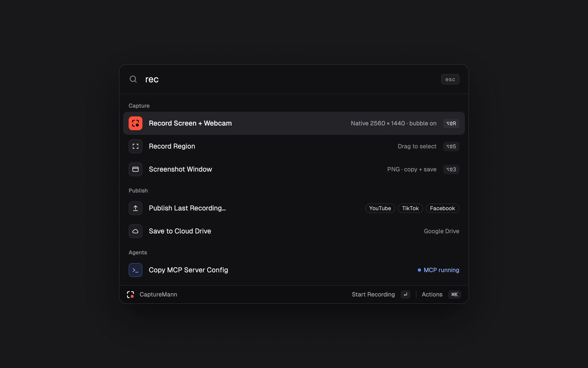The height and width of the screenshot is (368, 588).
Task: Choose the YouTube publish chip
Action: click(380, 208)
